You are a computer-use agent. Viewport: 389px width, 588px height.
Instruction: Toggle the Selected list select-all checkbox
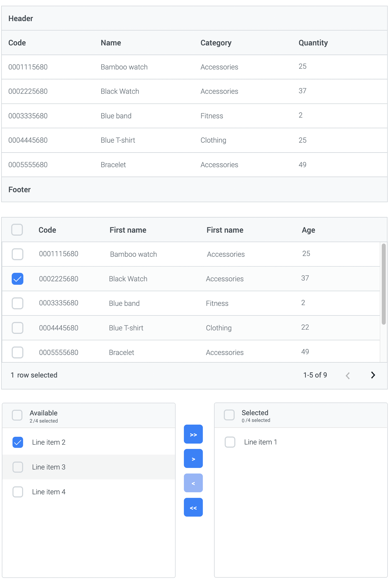tap(229, 415)
